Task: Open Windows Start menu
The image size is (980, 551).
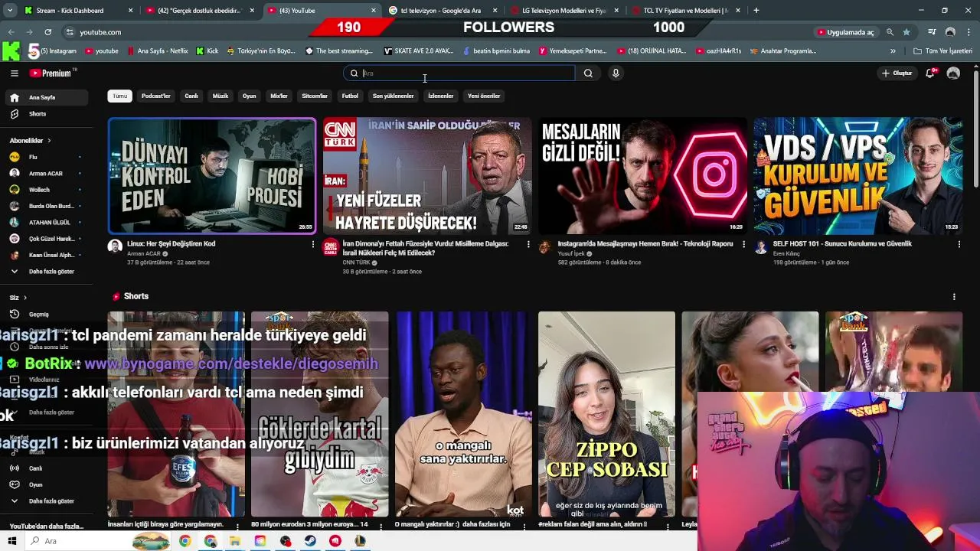Action: coord(13,541)
